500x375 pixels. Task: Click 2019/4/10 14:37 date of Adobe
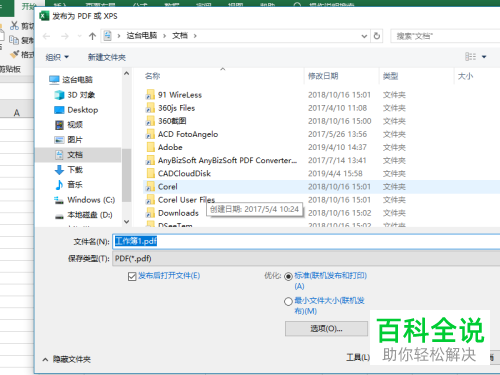click(337, 147)
